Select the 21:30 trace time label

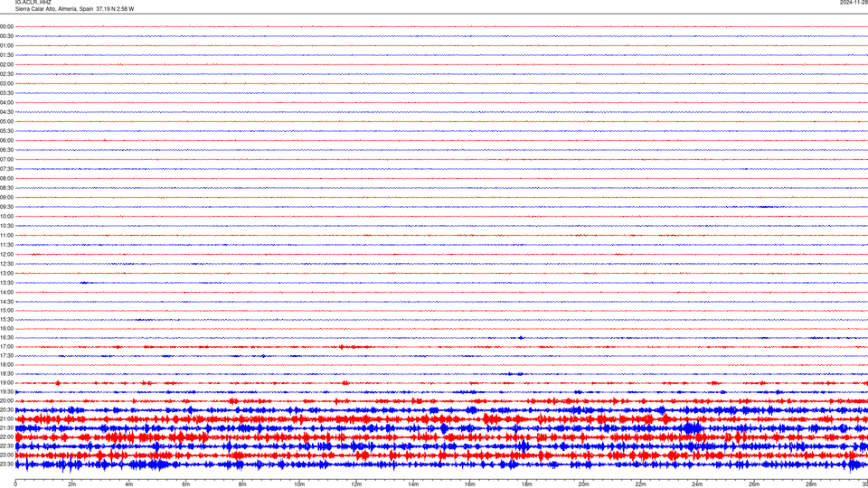coord(6,428)
